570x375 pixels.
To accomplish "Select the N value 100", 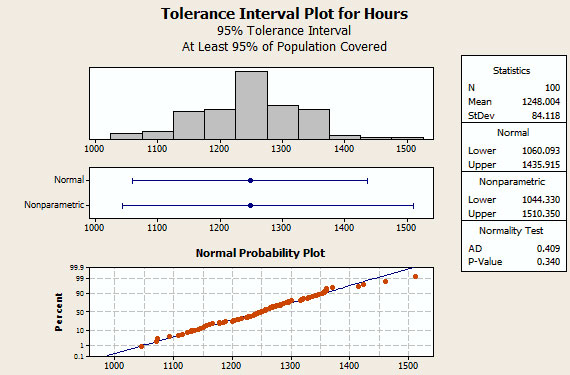I will pos(553,88).
